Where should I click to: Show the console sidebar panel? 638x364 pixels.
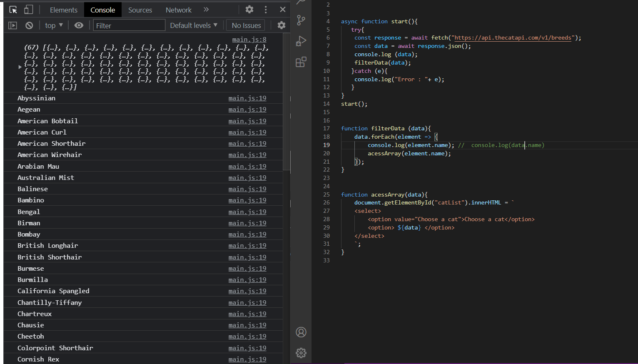13,25
